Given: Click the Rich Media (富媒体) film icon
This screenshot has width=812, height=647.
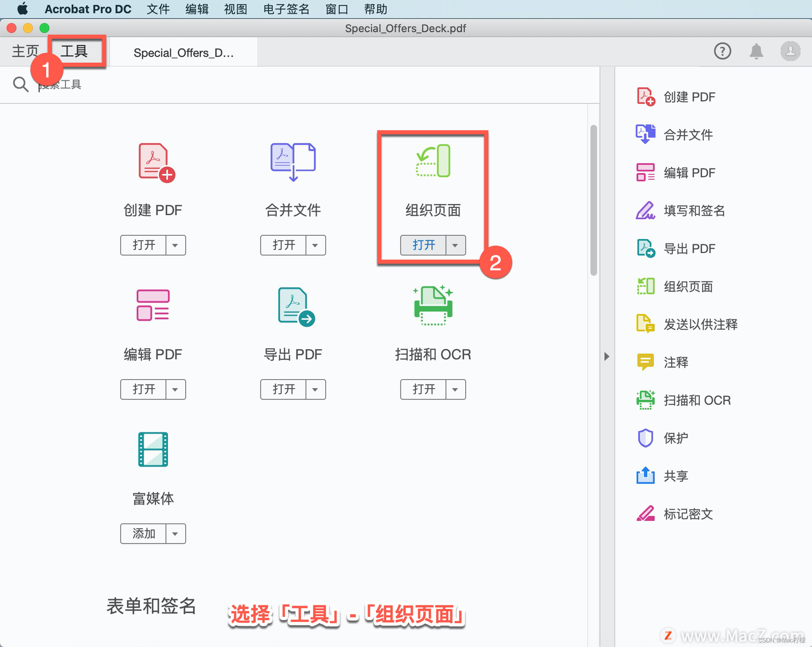Looking at the screenshot, I should tap(153, 449).
